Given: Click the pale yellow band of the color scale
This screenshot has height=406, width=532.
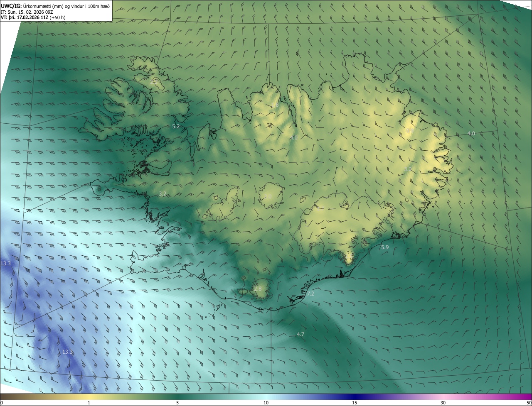Looking at the screenshot, I should 89,396.
